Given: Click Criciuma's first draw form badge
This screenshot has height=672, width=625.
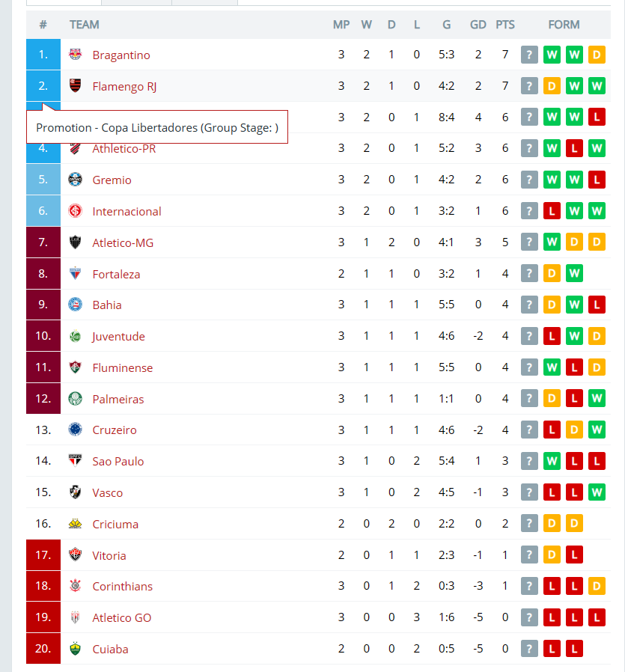Looking at the screenshot, I should click(552, 524).
